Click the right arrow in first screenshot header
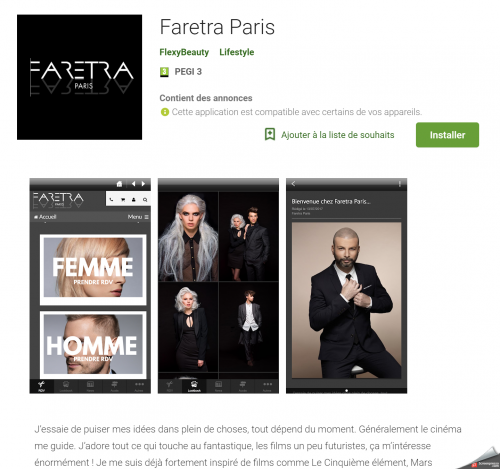This screenshot has width=500, height=469. click(x=143, y=184)
